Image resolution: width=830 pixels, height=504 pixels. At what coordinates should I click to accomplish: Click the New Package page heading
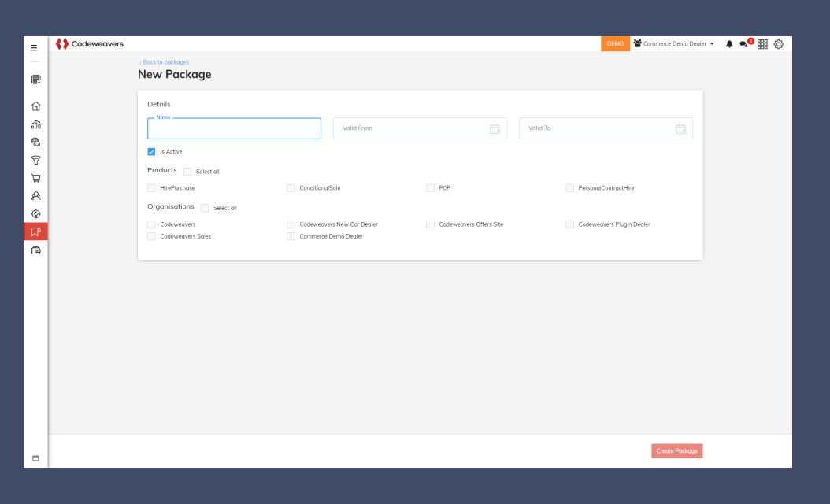coord(175,75)
